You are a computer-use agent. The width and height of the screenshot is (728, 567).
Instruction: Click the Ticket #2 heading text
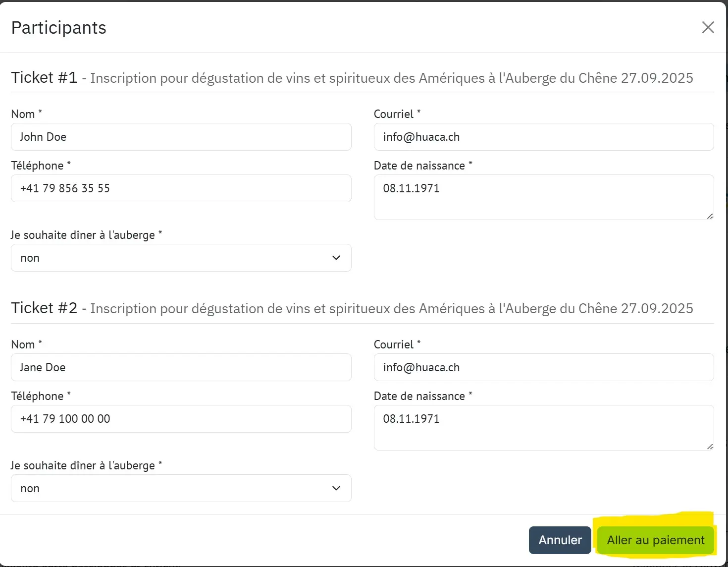(x=44, y=308)
